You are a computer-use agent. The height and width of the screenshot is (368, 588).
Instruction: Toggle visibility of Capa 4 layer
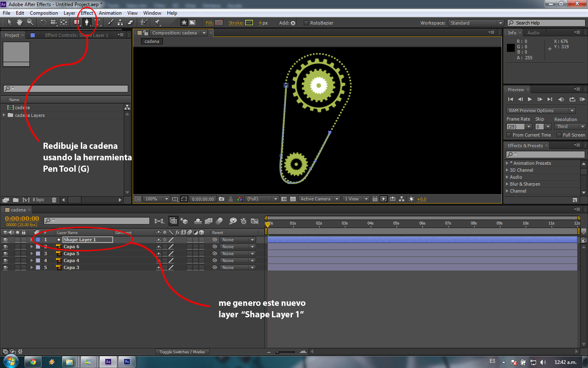click(x=5, y=261)
